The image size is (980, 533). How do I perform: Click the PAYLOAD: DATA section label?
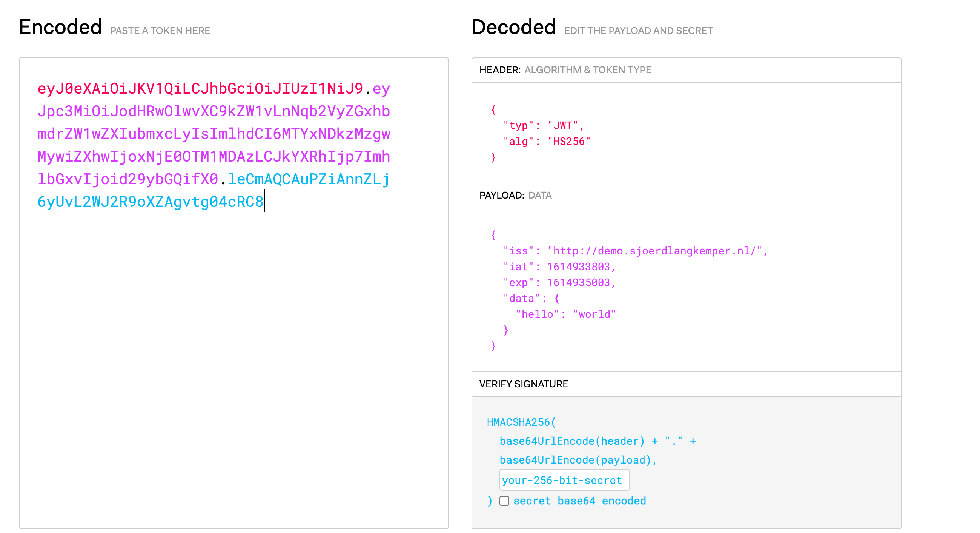[515, 195]
